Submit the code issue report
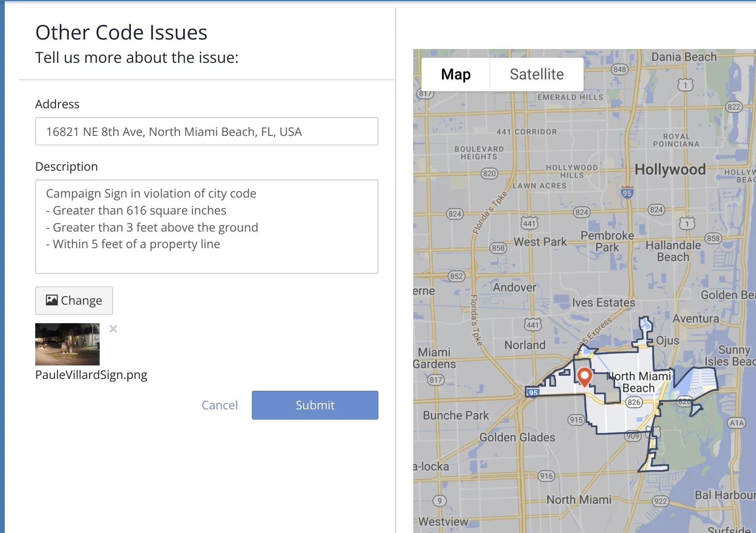The height and width of the screenshot is (533, 756). coord(315,405)
